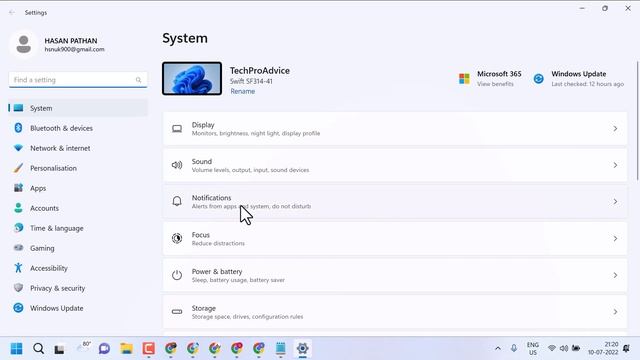Expand the Power & battery chevron
Image resolution: width=640 pixels, height=360 pixels.
tap(615, 275)
